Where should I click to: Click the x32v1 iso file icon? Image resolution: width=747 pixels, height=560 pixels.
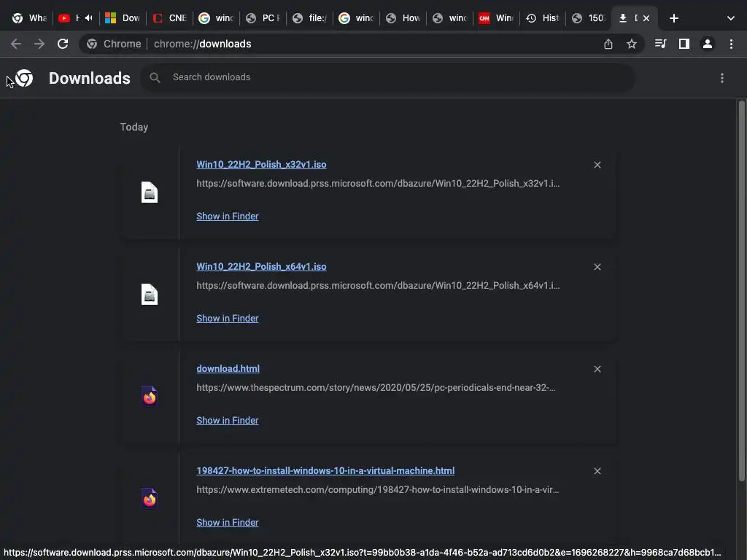tap(149, 192)
